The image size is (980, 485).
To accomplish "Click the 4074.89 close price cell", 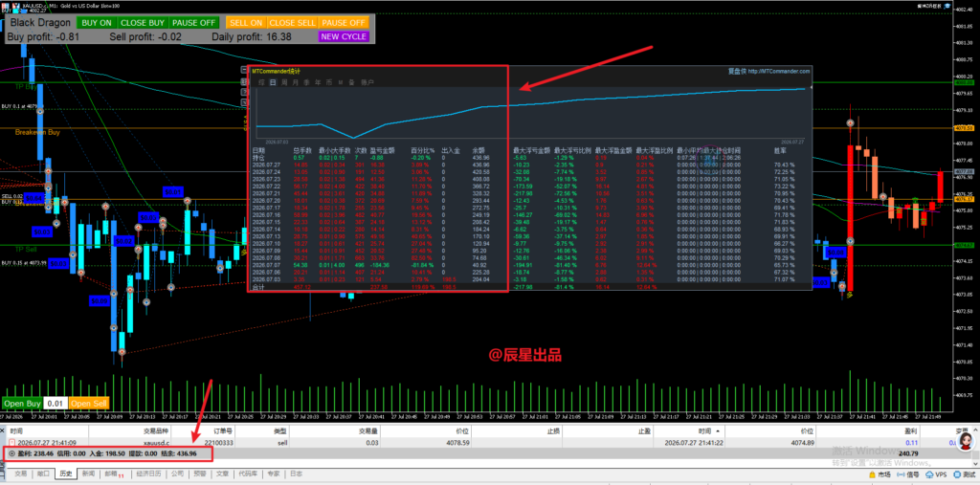I will (x=805, y=442).
